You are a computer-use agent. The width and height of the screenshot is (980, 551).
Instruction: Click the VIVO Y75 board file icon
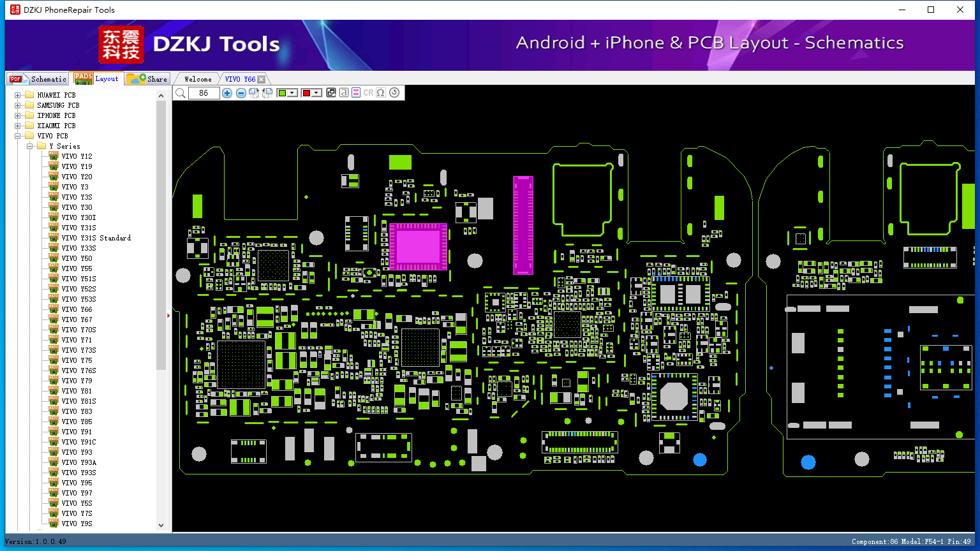(54, 360)
